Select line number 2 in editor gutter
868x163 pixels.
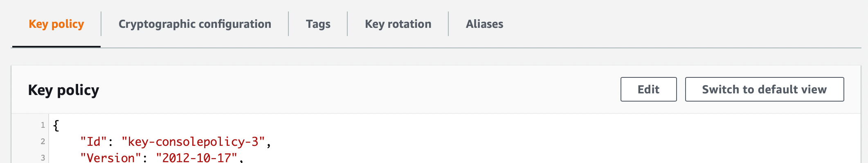(x=43, y=142)
